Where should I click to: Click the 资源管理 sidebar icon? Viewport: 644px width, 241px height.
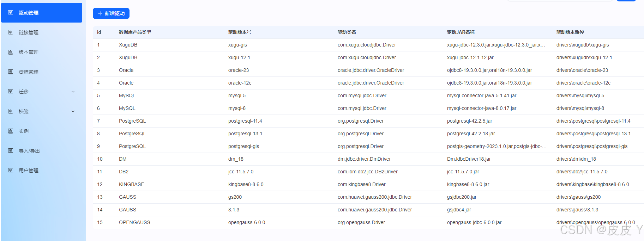[11, 72]
